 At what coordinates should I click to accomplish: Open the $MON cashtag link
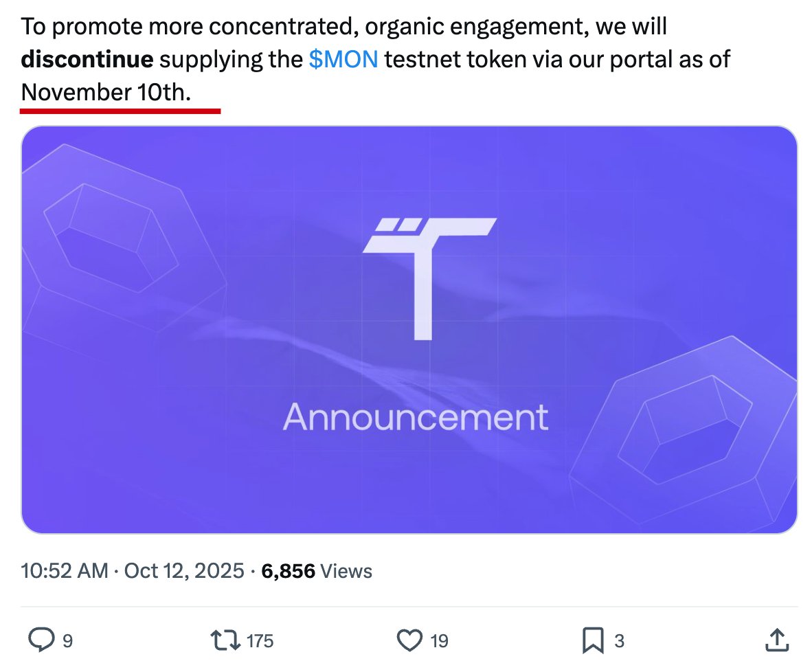343,60
